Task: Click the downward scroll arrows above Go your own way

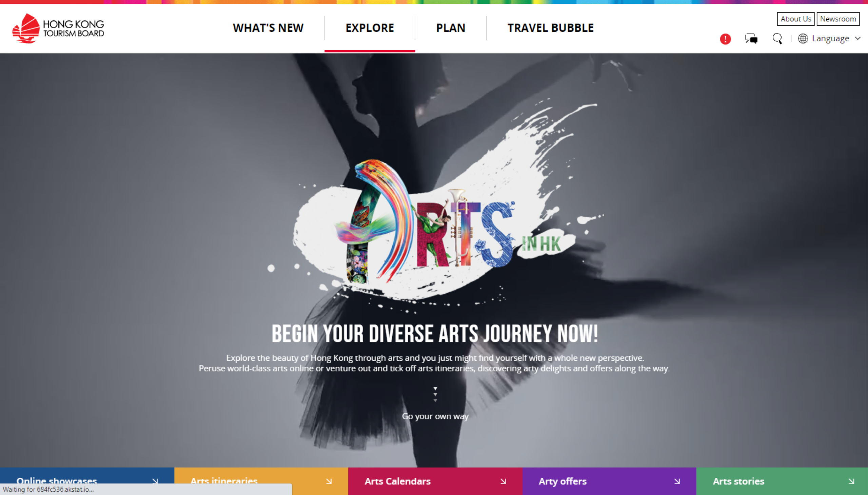Action: (435, 394)
